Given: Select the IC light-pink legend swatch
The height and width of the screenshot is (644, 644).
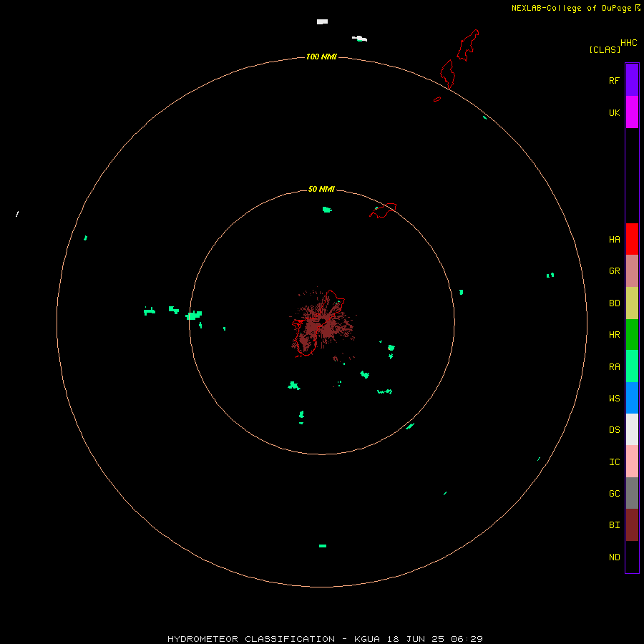Looking at the screenshot, I should 632,462.
